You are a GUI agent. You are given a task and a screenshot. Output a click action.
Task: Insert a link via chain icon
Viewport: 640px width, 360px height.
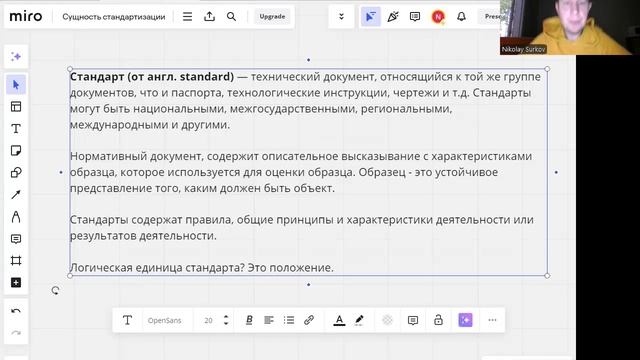click(x=309, y=320)
